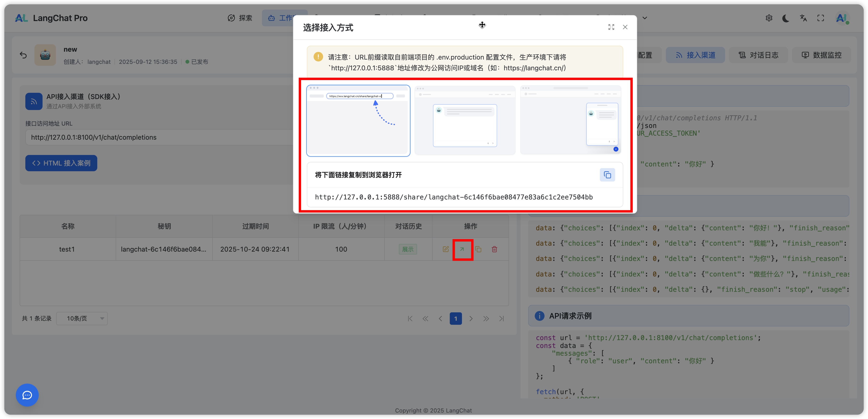Click the share arrow icon in test1 row
This screenshot has width=868, height=419.
(x=462, y=249)
